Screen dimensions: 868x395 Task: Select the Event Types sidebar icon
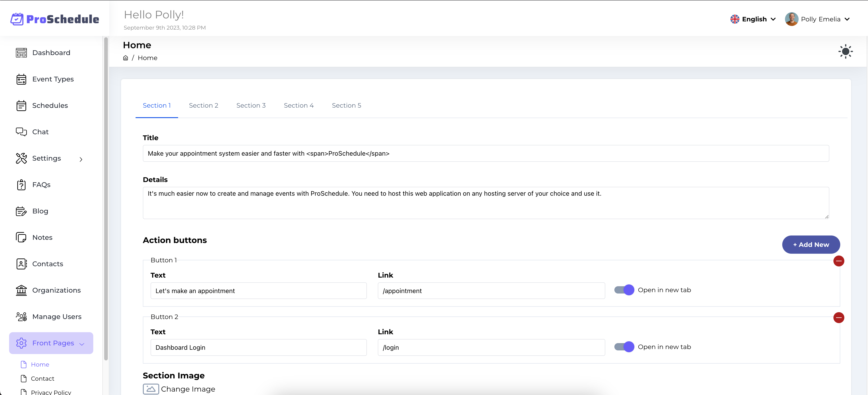click(21, 79)
